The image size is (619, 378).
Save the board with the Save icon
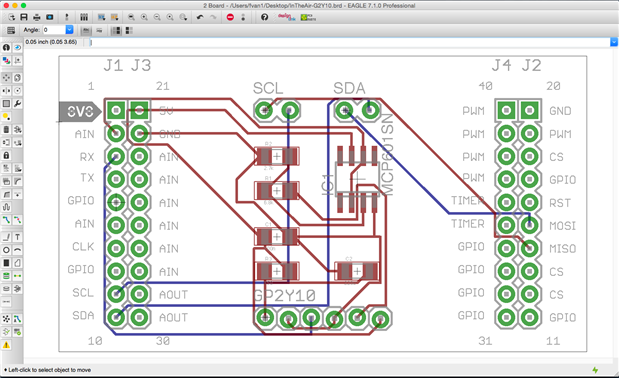pos(24,17)
